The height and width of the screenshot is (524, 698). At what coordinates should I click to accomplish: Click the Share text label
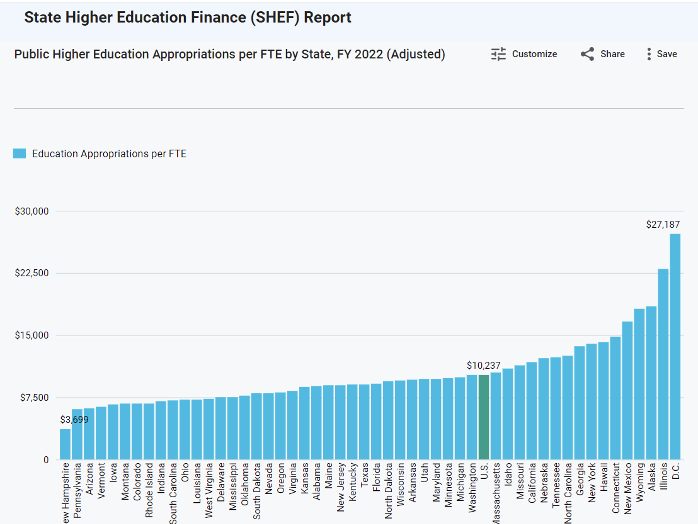[612, 54]
